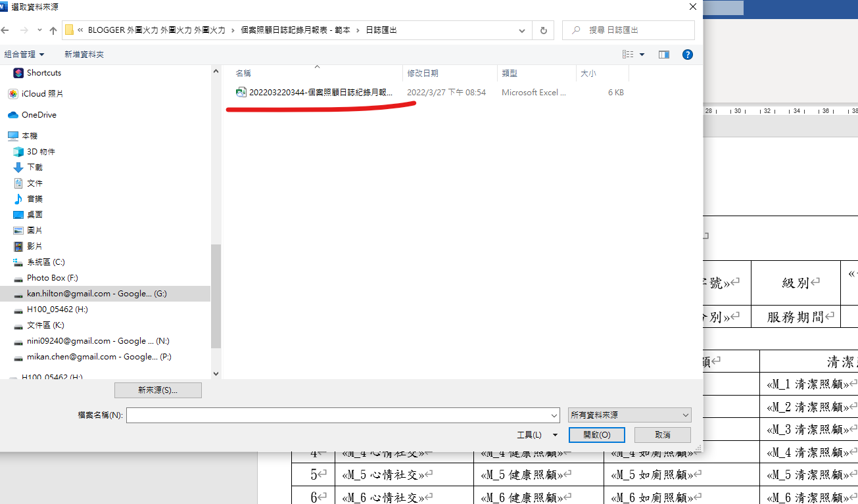Open the 組合管理 menu
The image size is (858, 504).
pyautogui.click(x=24, y=55)
